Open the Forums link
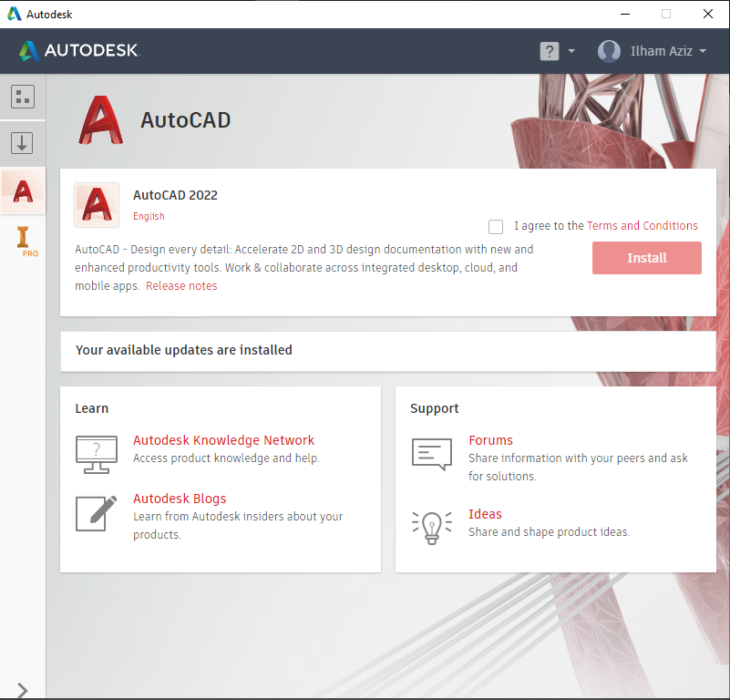Viewport: 730px width, 700px height. click(490, 440)
